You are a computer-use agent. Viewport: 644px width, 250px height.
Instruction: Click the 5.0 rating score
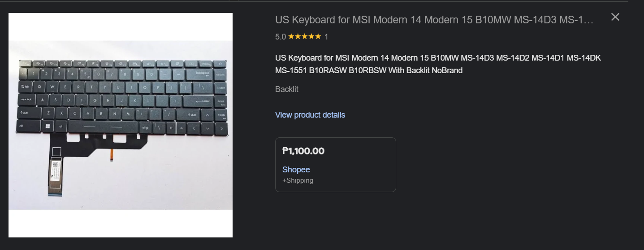point(280,37)
